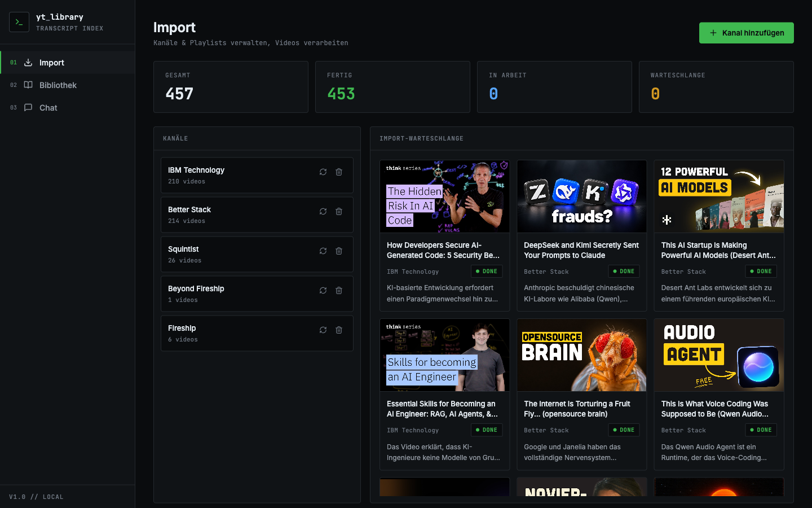Click the yt_library terminal logo icon
Viewport: 812px width, 508px height.
point(19,22)
